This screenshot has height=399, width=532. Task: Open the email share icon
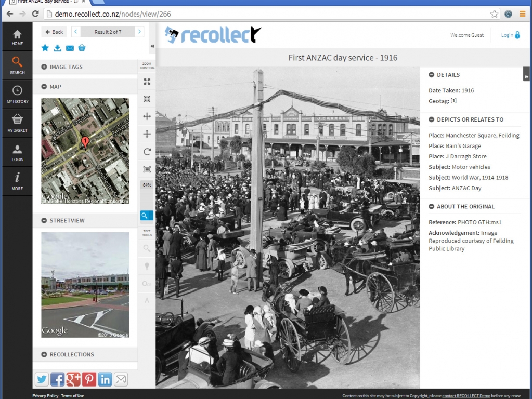(69, 47)
